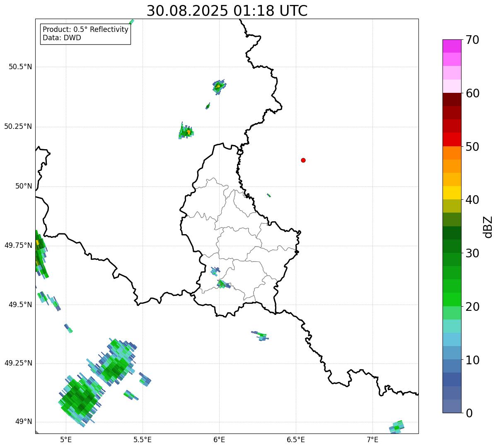Click the large radar echo cell near 49.1°N 5.1°E
The image size is (498, 448).
80,400
